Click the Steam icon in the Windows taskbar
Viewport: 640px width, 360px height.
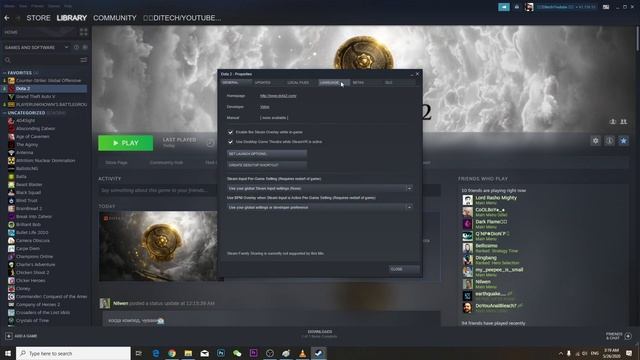[318, 353]
